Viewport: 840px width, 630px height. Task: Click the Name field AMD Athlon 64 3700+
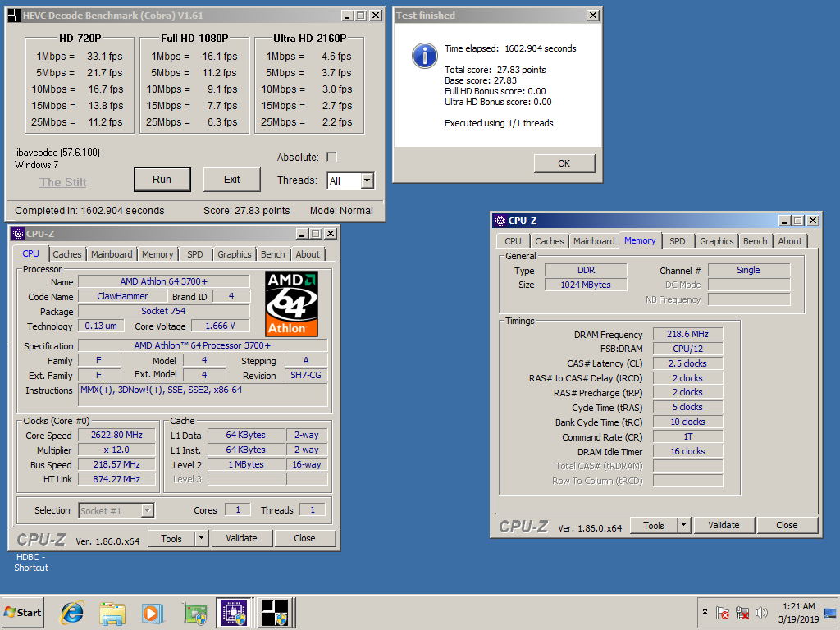coord(164,281)
